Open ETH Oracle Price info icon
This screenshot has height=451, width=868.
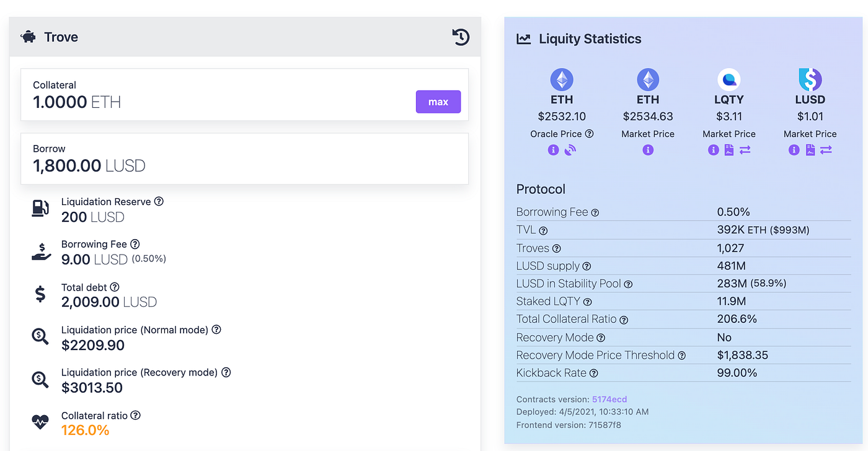click(554, 150)
